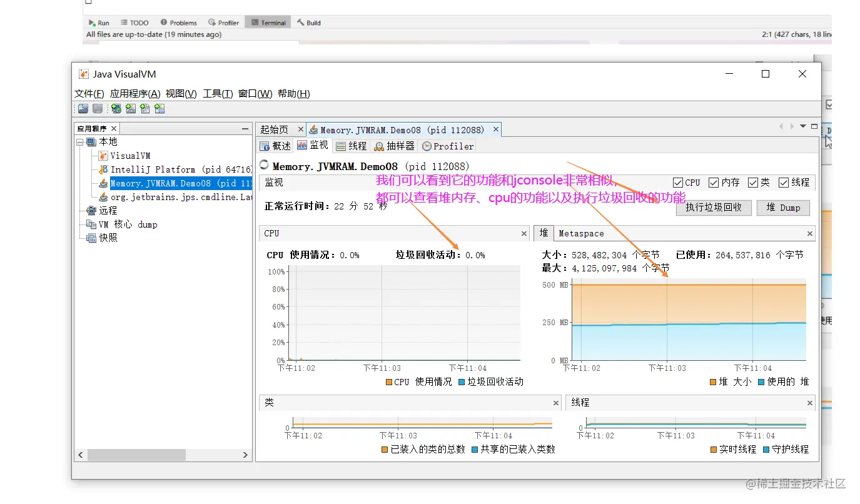The height and width of the screenshot is (504, 860).
Task: Click the VisualVM node icon in the tree
Action: (x=103, y=156)
